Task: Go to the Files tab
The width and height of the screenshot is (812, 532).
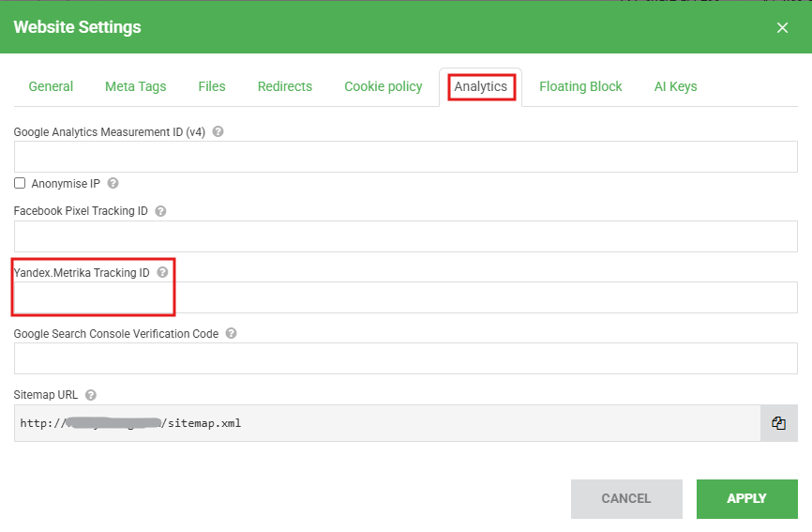Action: click(212, 86)
